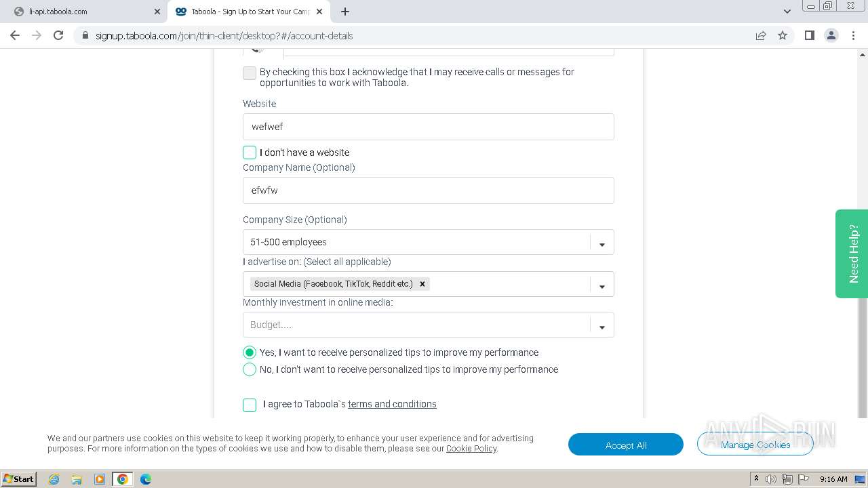
Task: Accept All cookies
Action: pos(626,445)
